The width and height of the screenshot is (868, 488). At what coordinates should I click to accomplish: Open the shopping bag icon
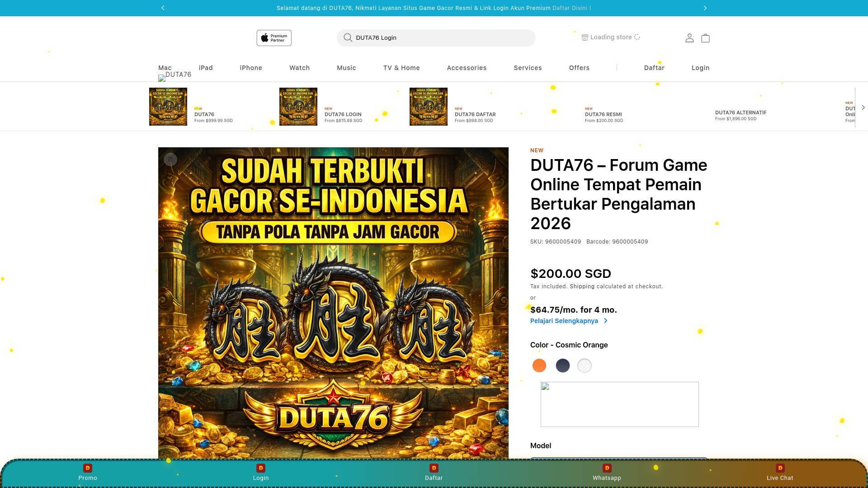(705, 38)
